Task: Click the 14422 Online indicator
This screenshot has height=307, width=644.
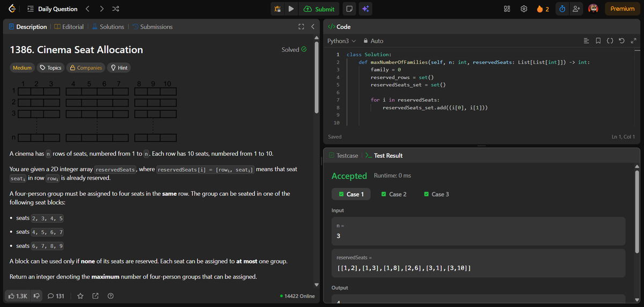Action: pos(297,296)
